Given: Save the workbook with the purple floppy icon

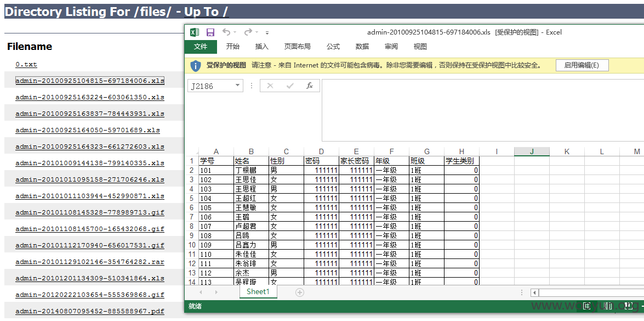Looking at the screenshot, I should tap(210, 32).
